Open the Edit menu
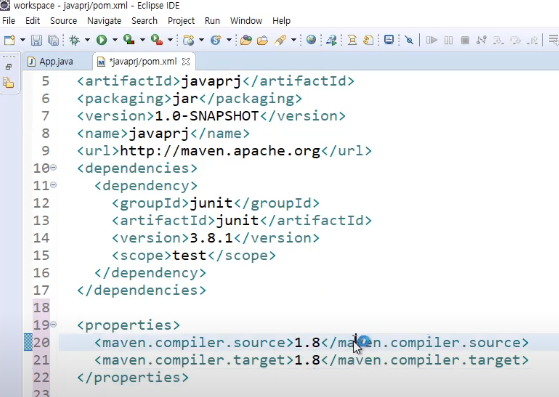Screen dimensions: 559x397 [32, 21]
